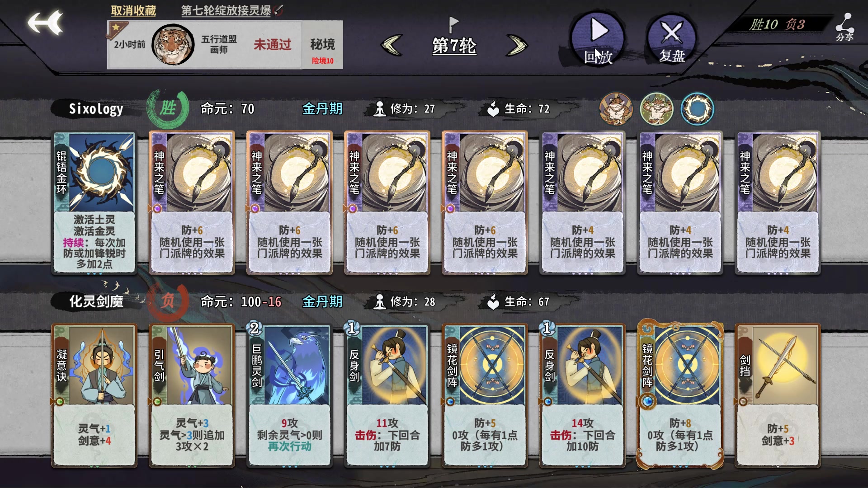Click the tiger player avatar
The width and height of the screenshot is (868, 488).
point(172,44)
